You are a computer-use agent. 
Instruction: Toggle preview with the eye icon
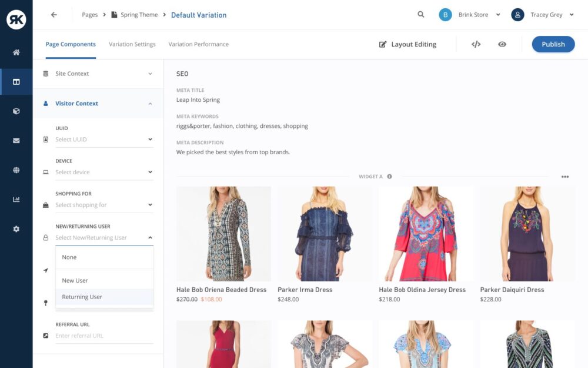[x=502, y=44]
